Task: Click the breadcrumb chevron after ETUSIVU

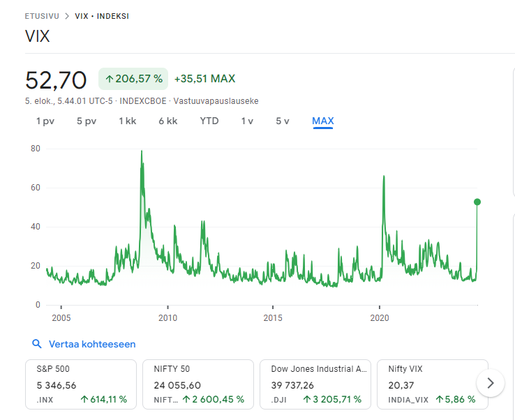Action: pos(67,16)
